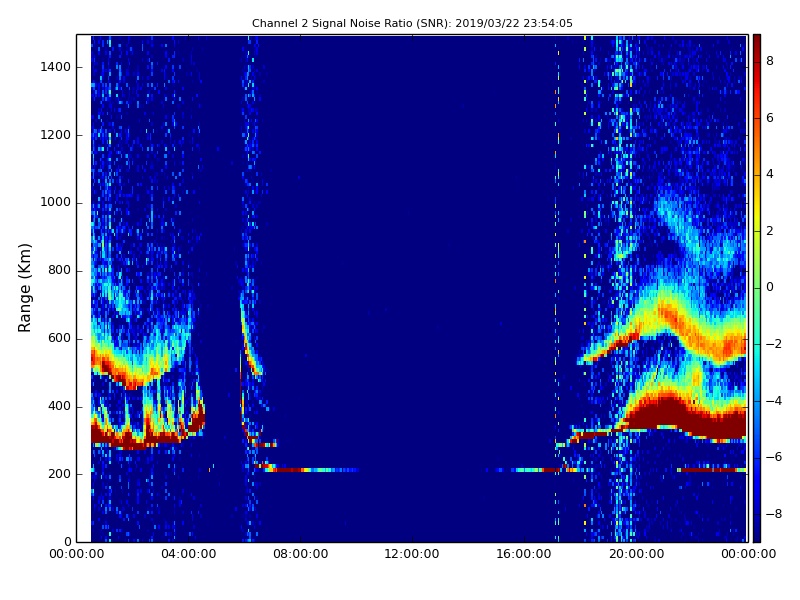Click the Range (Km) y-axis label
The width and height of the screenshot is (800, 600).
point(24,288)
